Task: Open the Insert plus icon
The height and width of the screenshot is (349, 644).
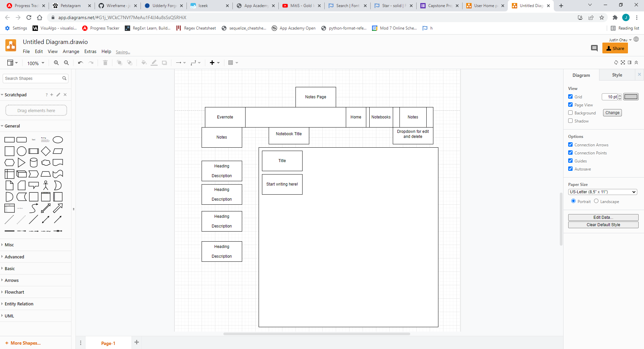Action: (213, 62)
